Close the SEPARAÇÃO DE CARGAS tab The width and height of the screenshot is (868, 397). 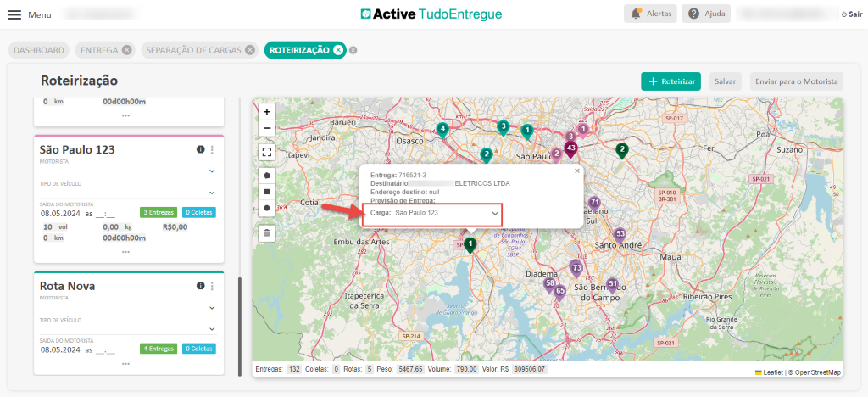[250, 50]
